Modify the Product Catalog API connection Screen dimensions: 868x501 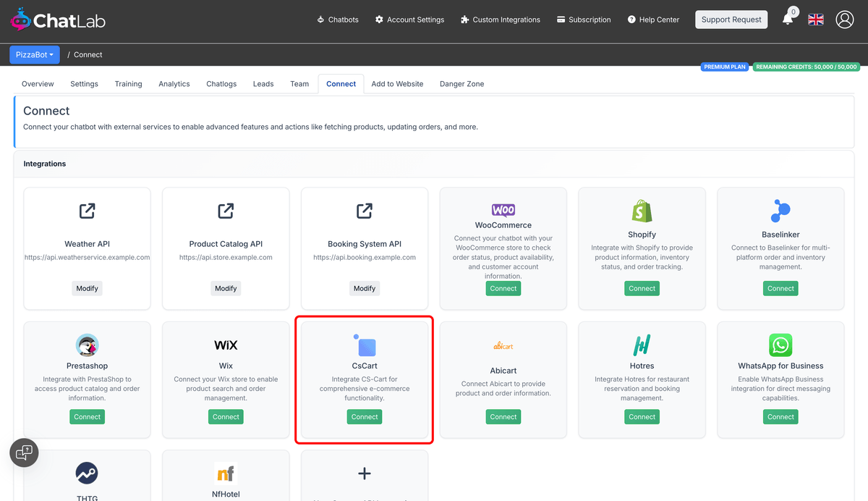click(x=226, y=288)
